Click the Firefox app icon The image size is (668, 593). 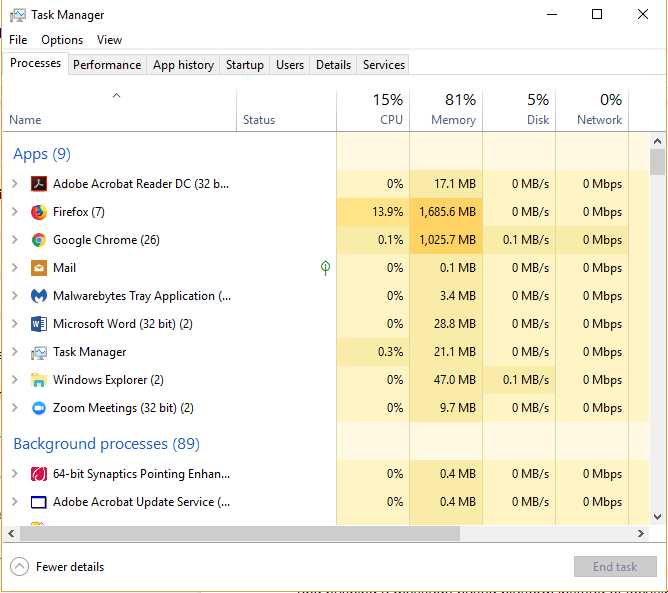39,212
